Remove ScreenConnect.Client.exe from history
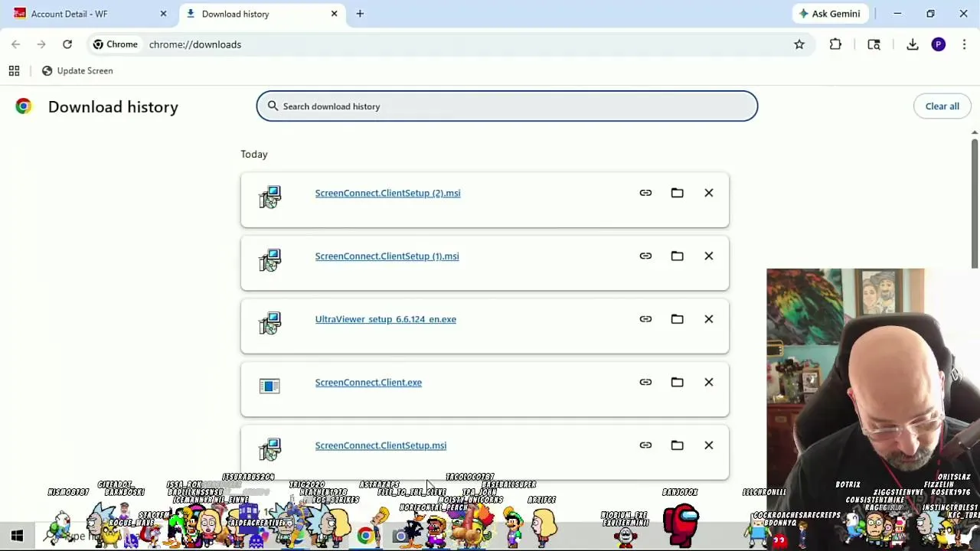The image size is (980, 551). [x=708, y=382]
